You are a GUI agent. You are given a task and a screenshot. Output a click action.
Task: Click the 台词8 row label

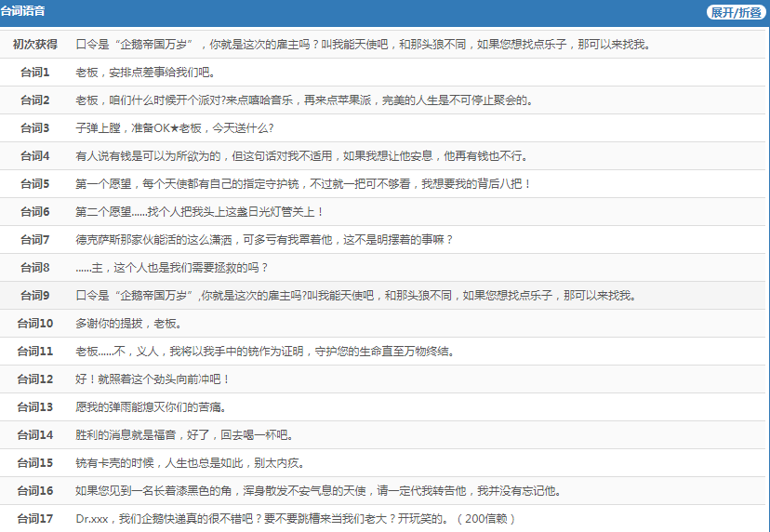[x=34, y=268]
